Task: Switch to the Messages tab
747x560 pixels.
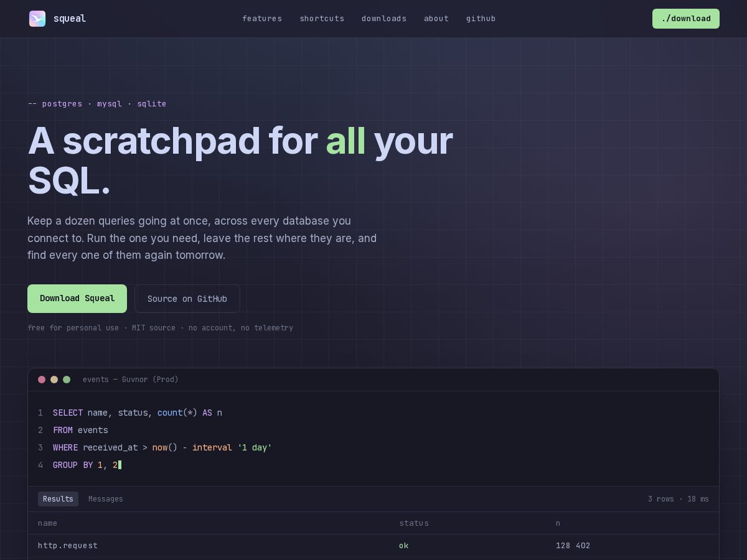Action: tap(106, 499)
